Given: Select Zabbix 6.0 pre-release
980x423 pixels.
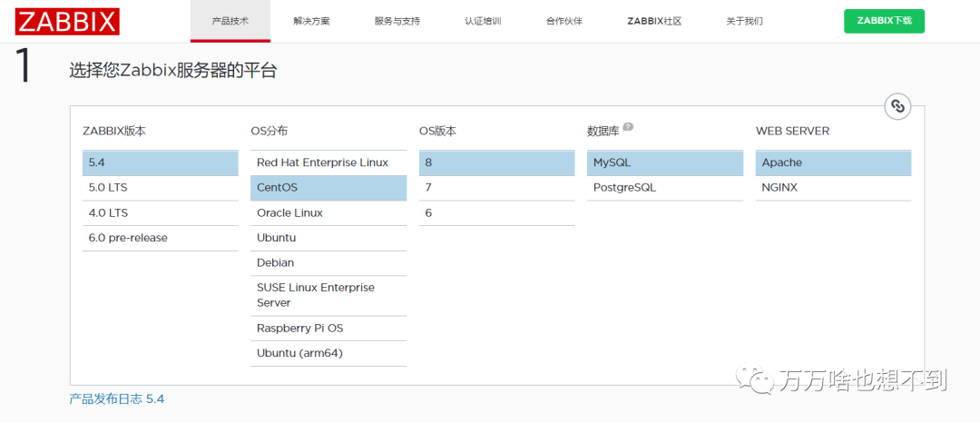Looking at the screenshot, I should [160, 238].
